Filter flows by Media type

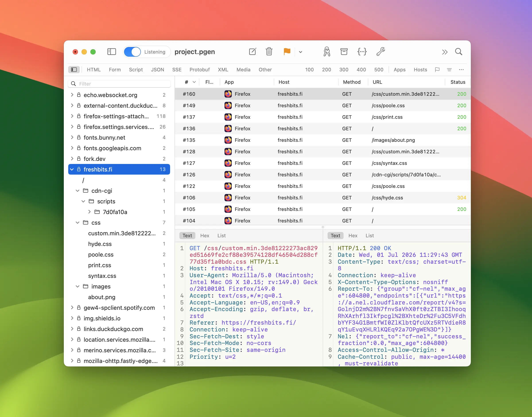coord(243,70)
